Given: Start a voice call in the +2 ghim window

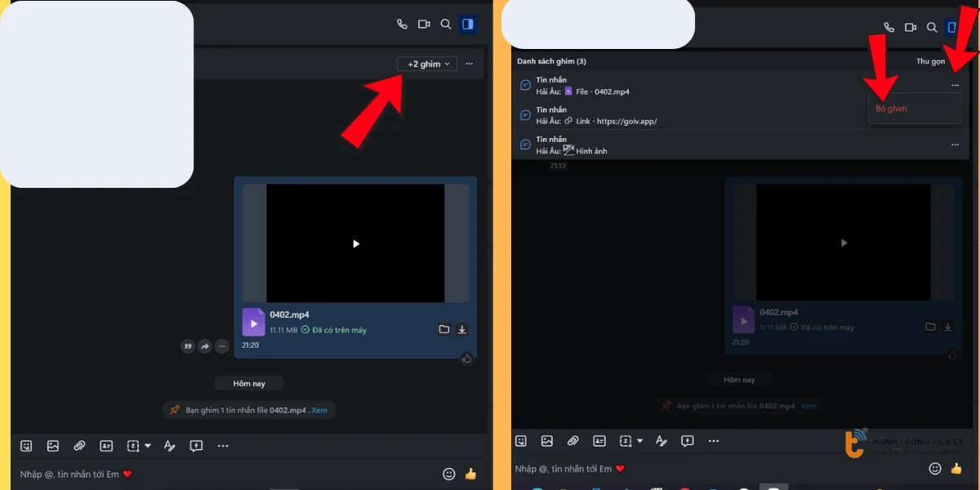Looking at the screenshot, I should (x=402, y=24).
